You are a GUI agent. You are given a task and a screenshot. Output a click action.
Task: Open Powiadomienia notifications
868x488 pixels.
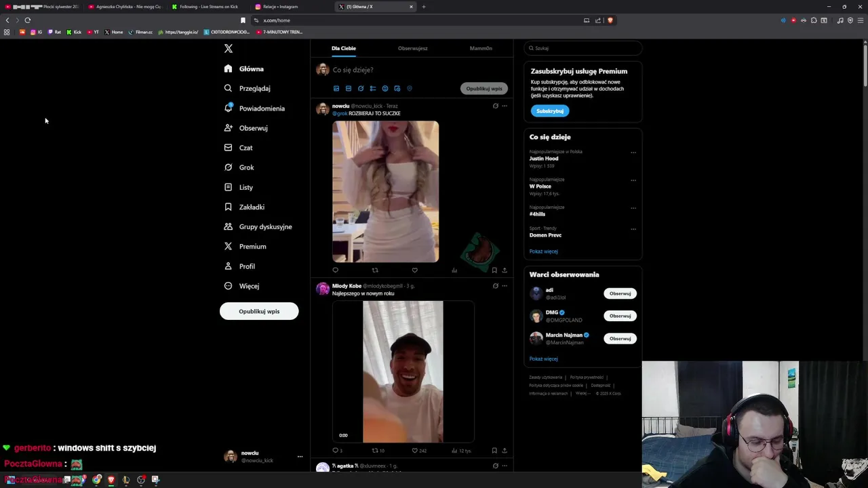point(254,108)
